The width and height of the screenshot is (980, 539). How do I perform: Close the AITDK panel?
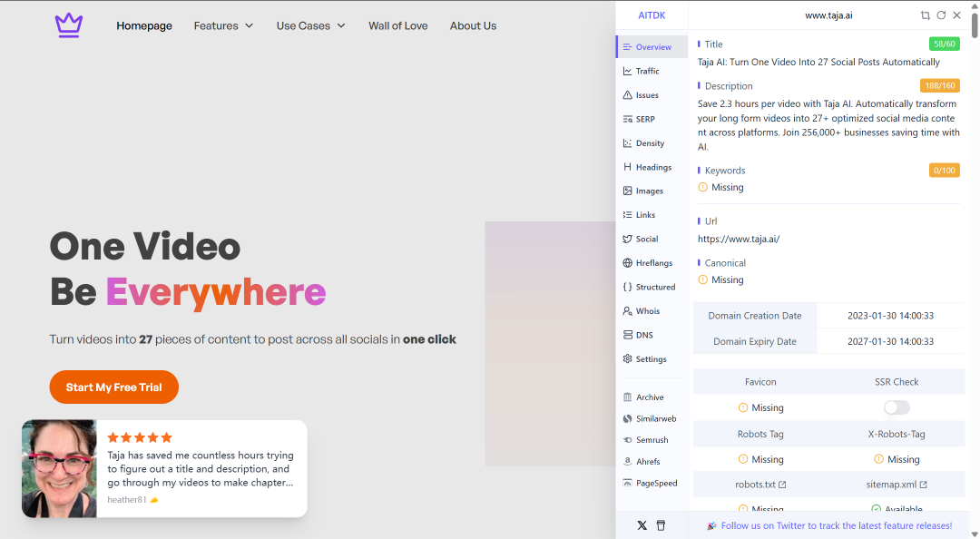957,15
